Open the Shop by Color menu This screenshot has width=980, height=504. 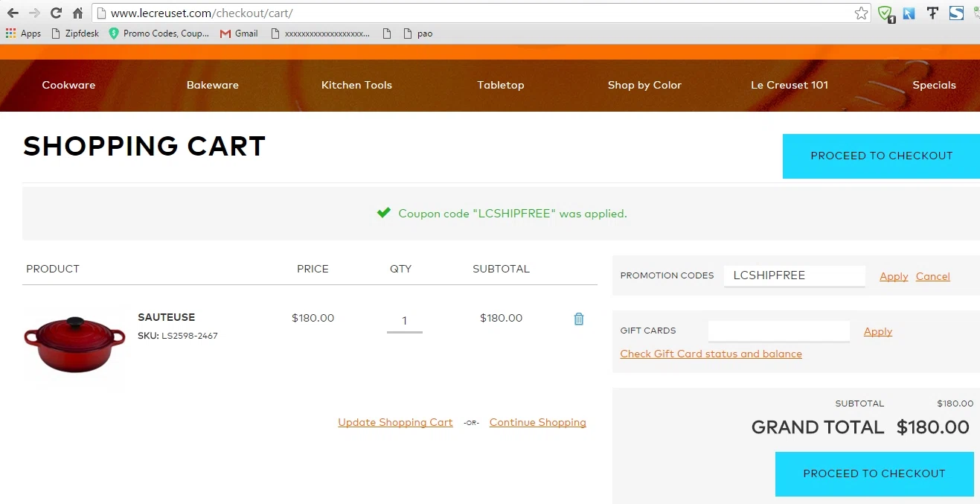tap(644, 85)
